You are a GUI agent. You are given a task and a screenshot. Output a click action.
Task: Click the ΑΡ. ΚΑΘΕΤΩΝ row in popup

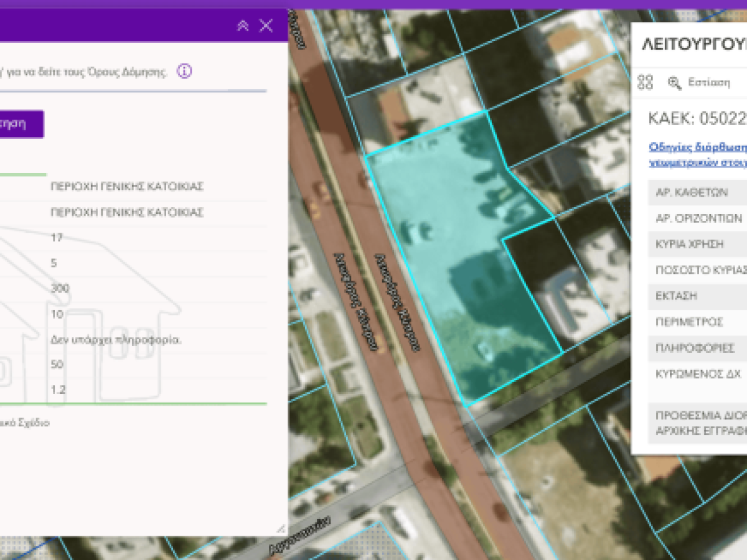point(691,192)
